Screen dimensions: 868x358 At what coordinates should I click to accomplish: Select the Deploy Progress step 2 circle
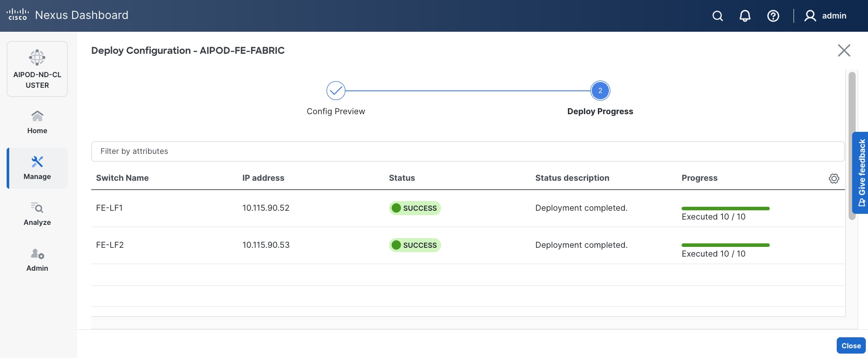point(600,91)
